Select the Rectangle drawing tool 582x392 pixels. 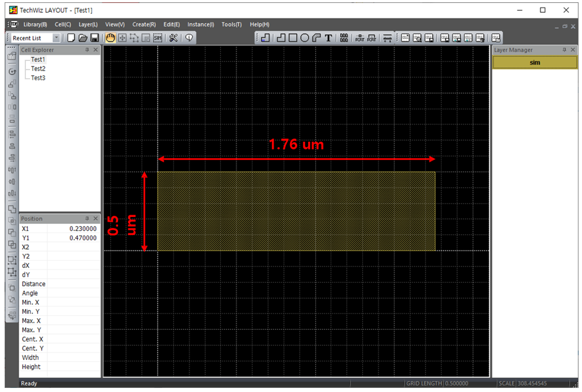293,38
